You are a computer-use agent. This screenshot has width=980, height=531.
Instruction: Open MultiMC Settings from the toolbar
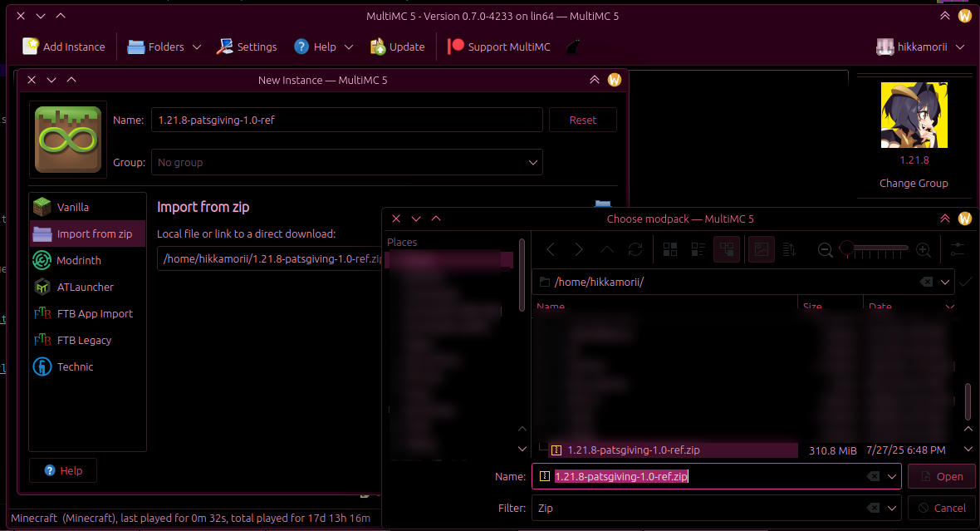coord(247,47)
